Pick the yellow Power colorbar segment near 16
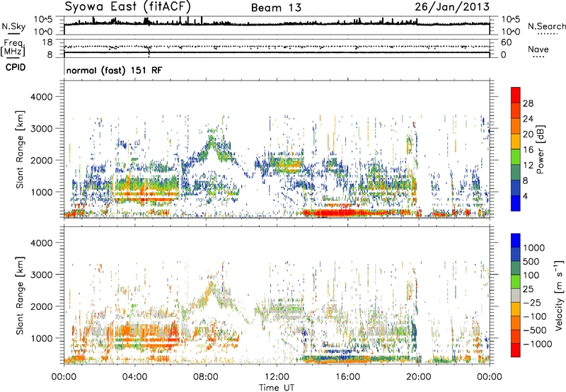566x392 pixels. click(516, 142)
